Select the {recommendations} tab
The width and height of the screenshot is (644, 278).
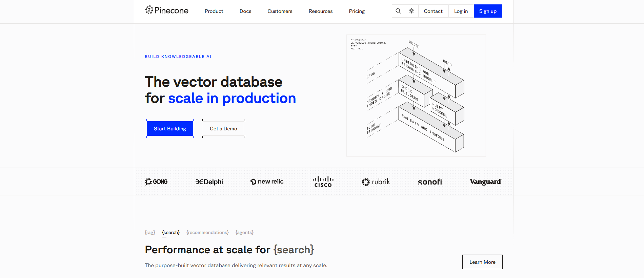207,232
